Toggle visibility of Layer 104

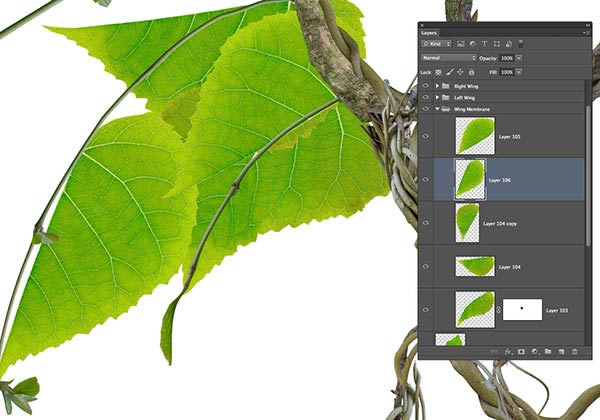(426, 267)
